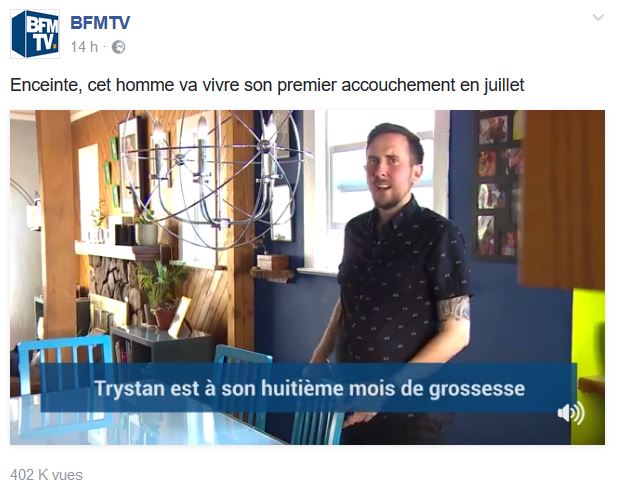The width and height of the screenshot is (619, 495).
Task: Click the word 'juillet' in the post caption
Action: 504,85
